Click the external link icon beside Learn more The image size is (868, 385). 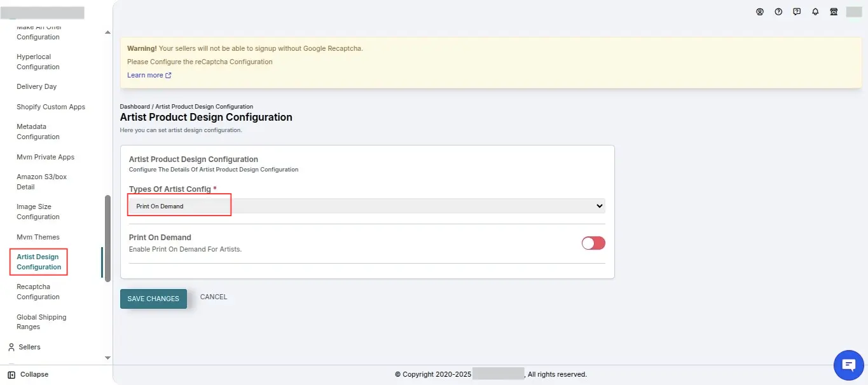pos(169,75)
